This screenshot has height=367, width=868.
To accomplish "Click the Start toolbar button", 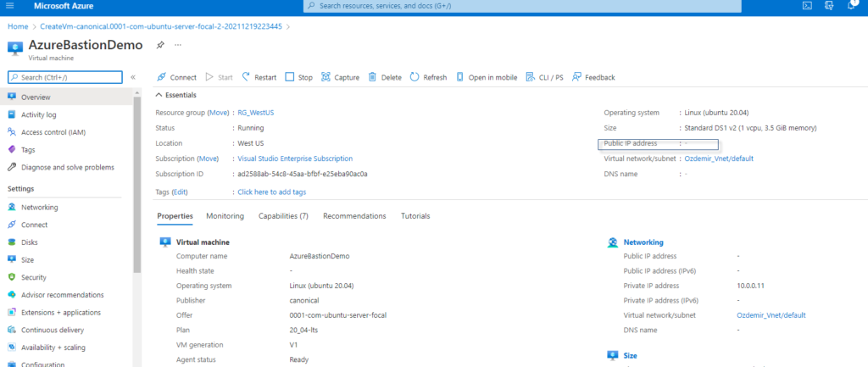I will [x=220, y=77].
